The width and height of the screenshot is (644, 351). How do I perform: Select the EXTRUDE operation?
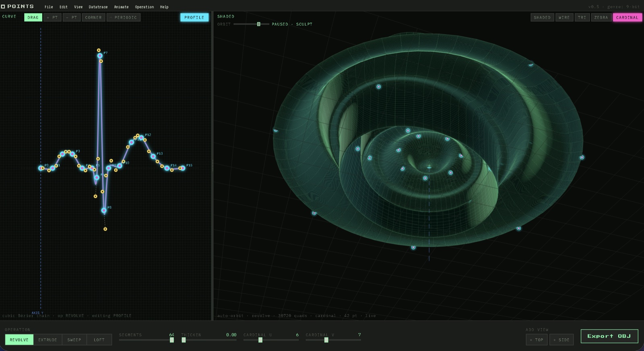47,340
